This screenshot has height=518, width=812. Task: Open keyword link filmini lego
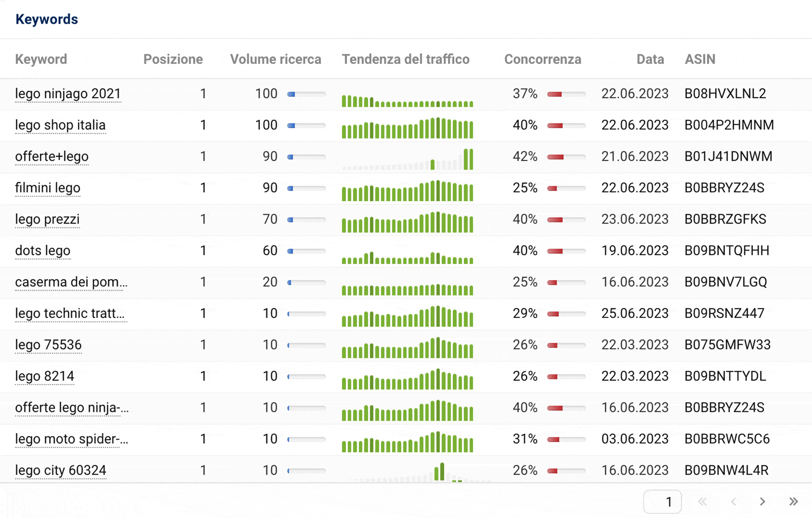pos(47,188)
